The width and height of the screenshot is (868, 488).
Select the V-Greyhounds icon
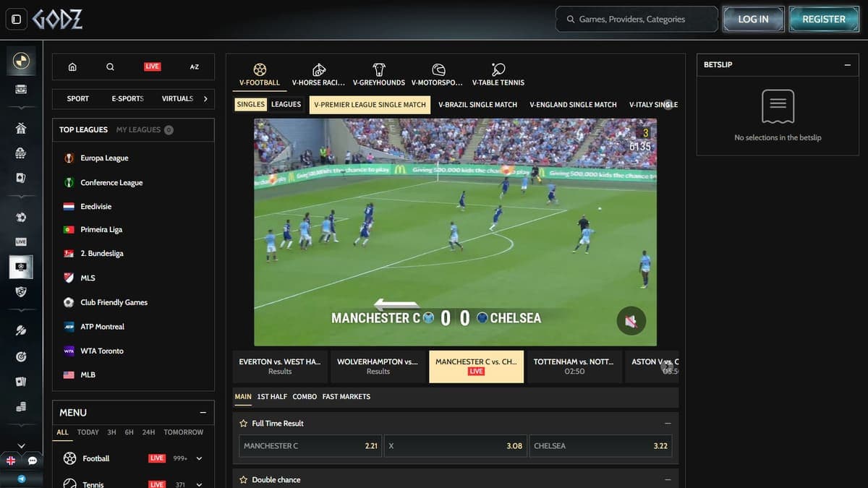[x=379, y=69]
